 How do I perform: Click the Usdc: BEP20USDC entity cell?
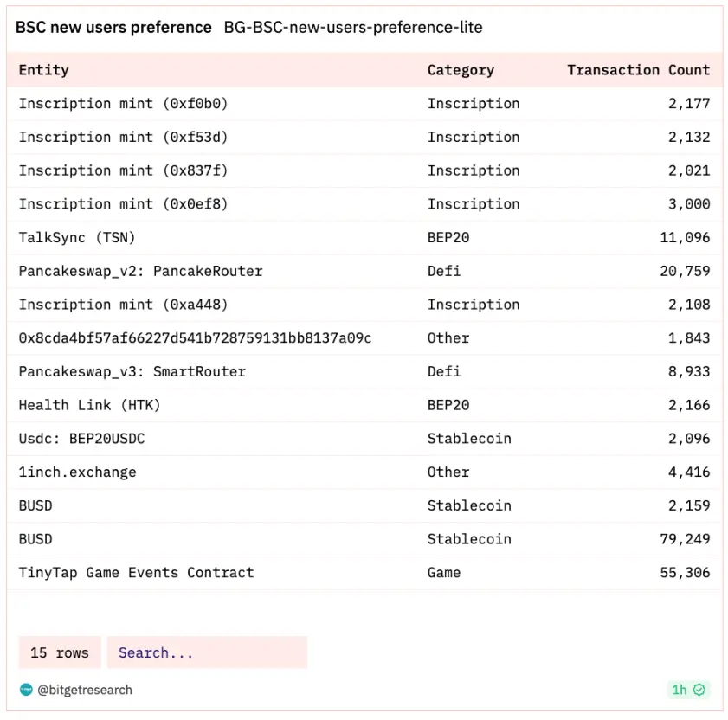[x=81, y=439]
